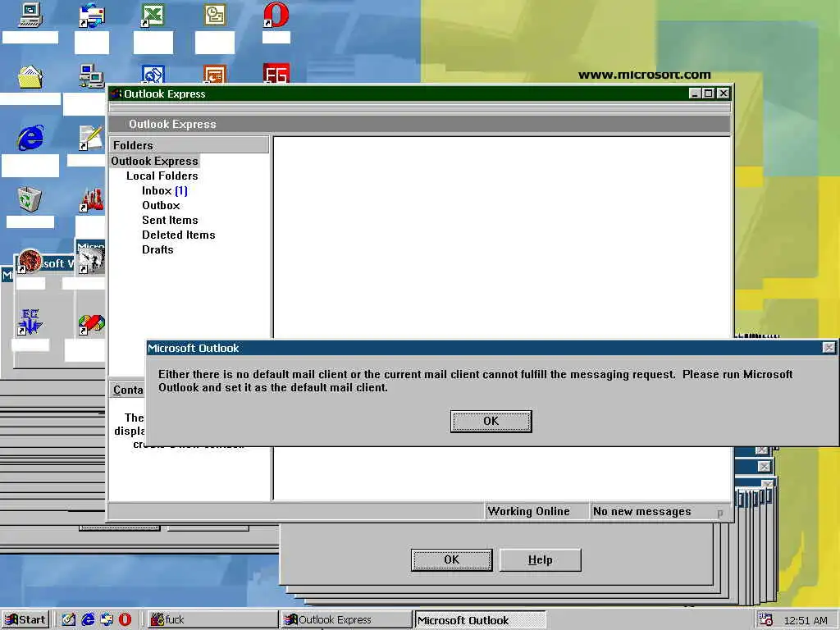Close the Outlook Express window
840x630 pixels.
point(724,94)
